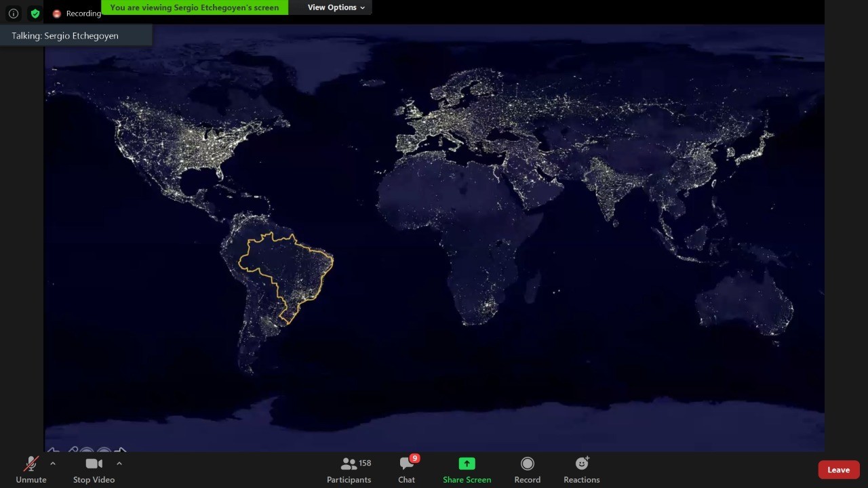Open the Participants panel
Image resolution: width=868 pixels, height=488 pixels.
[x=349, y=470]
